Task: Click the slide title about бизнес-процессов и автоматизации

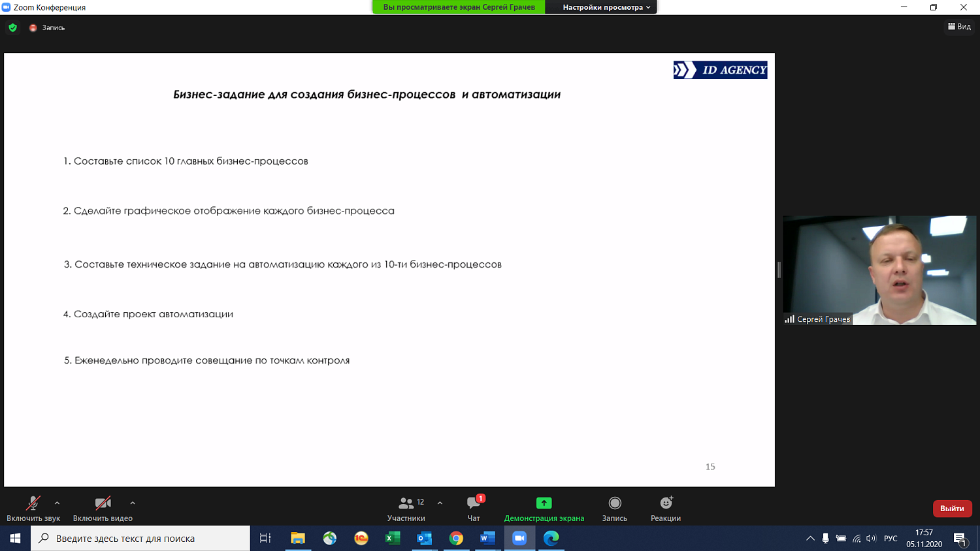Action: click(x=367, y=95)
